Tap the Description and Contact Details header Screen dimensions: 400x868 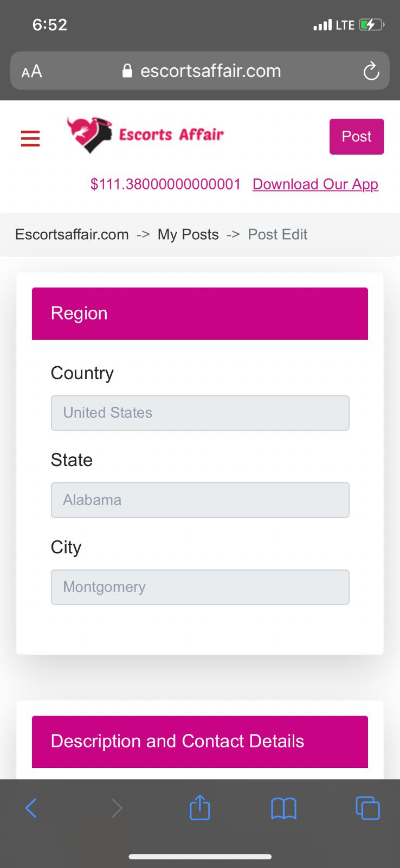[x=200, y=742]
